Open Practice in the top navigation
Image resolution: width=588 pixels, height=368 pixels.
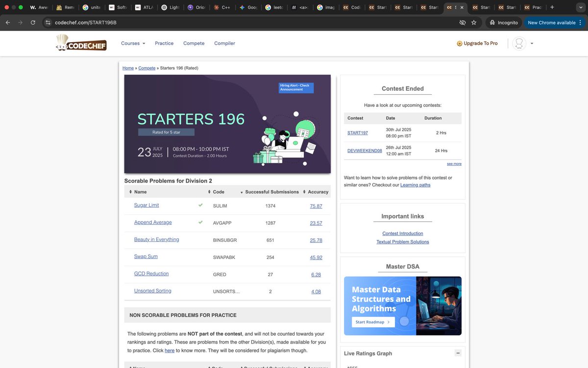point(164,43)
